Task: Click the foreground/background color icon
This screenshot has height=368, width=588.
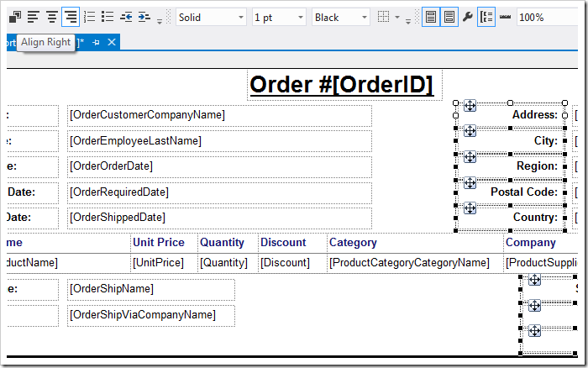Action: coord(14,18)
